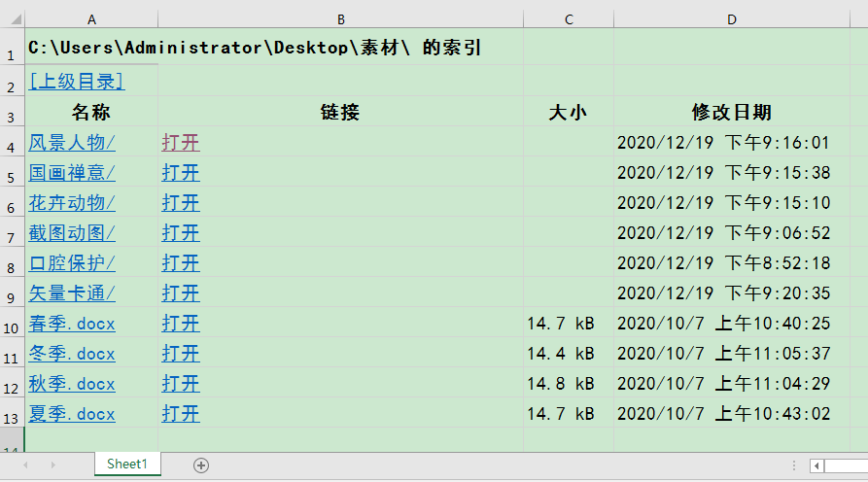The image size is (868, 482).
Task: Select the 14.4 kB size cell
Action: pyautogui.click(x=569, y=353)
